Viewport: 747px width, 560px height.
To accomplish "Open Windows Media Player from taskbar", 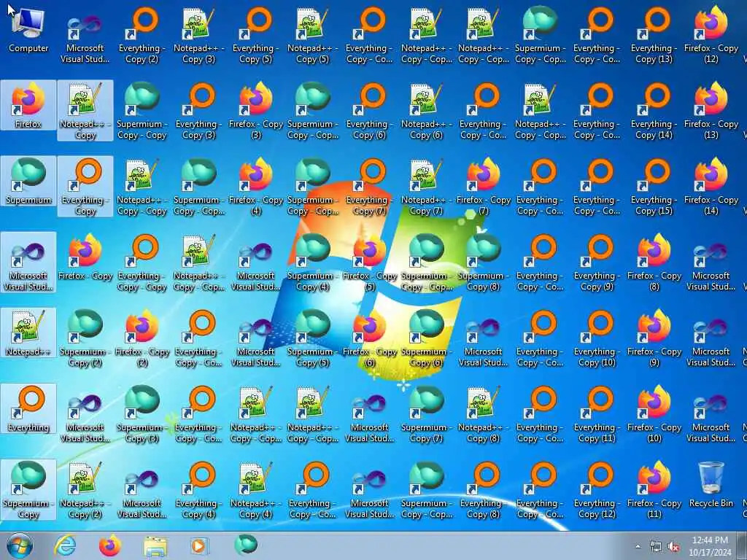I will point(199,545).
